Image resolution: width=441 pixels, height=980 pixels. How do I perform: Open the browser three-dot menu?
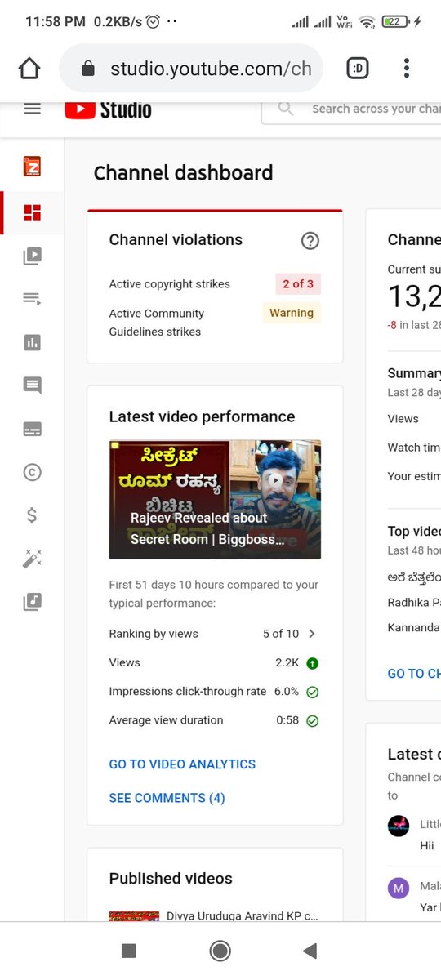pos(406,69)
